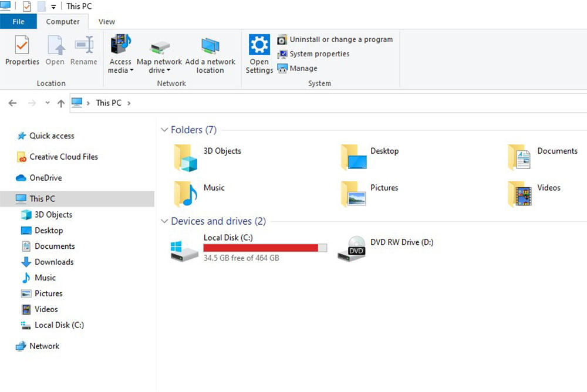Collapse the Folders (7) section chevron
Screen dimensions: 587x392
click(x=164, y=130)
